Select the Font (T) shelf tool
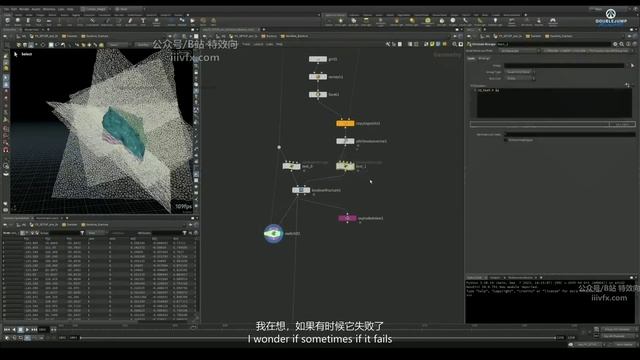 point(143,20)
